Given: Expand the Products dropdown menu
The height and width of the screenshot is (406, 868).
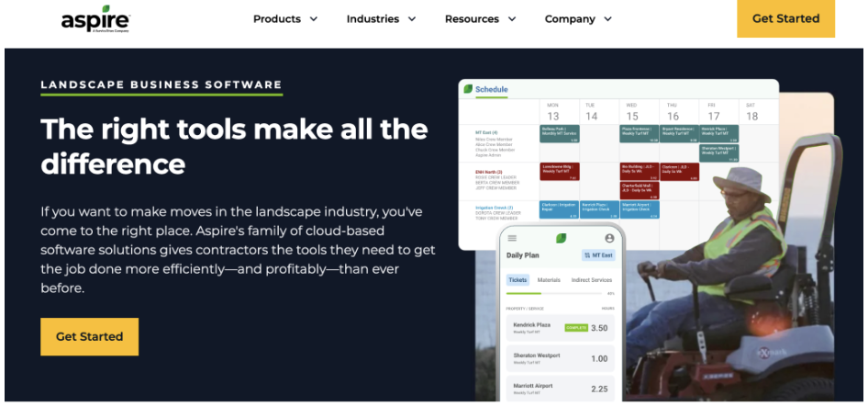Looking at the screenshot, I should pyautogui.click(x=285, y=19).
